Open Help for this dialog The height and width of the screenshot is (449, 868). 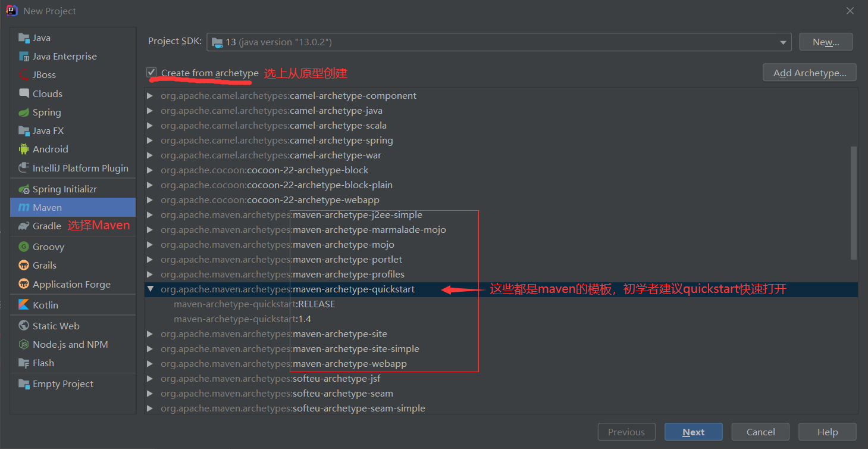pyautogui.click(x=828, y=432)
